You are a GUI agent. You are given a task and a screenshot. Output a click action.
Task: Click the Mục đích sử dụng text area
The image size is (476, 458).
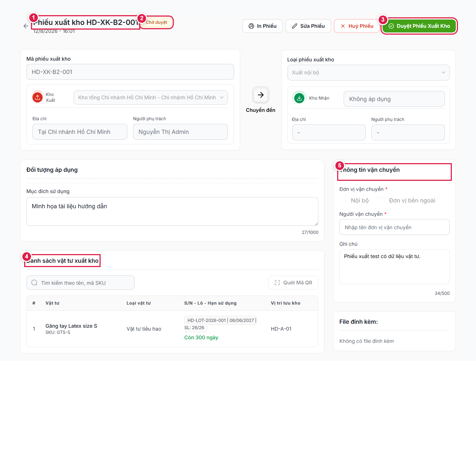(x=172, y=211)
